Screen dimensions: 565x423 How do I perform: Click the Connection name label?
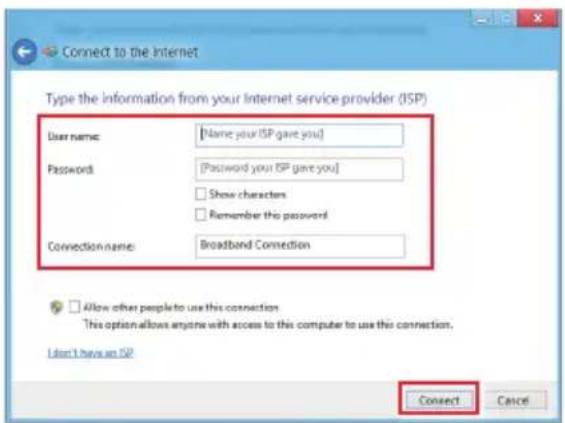(91, 246)
